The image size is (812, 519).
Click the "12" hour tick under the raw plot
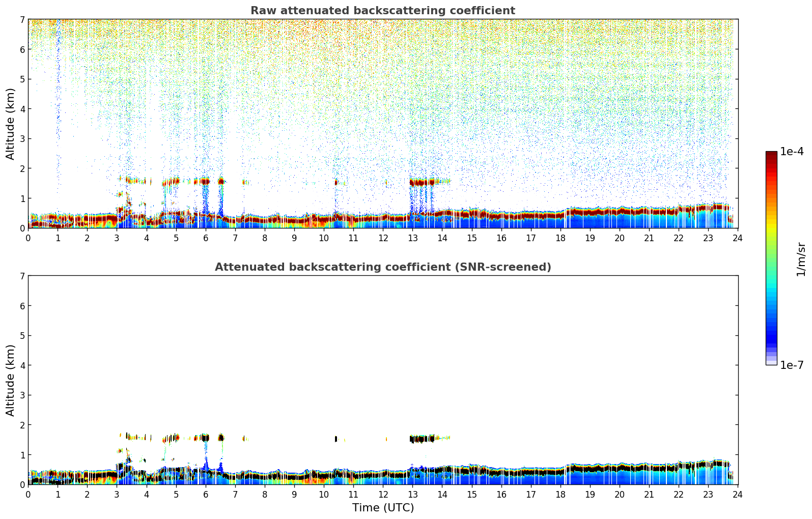383,238
